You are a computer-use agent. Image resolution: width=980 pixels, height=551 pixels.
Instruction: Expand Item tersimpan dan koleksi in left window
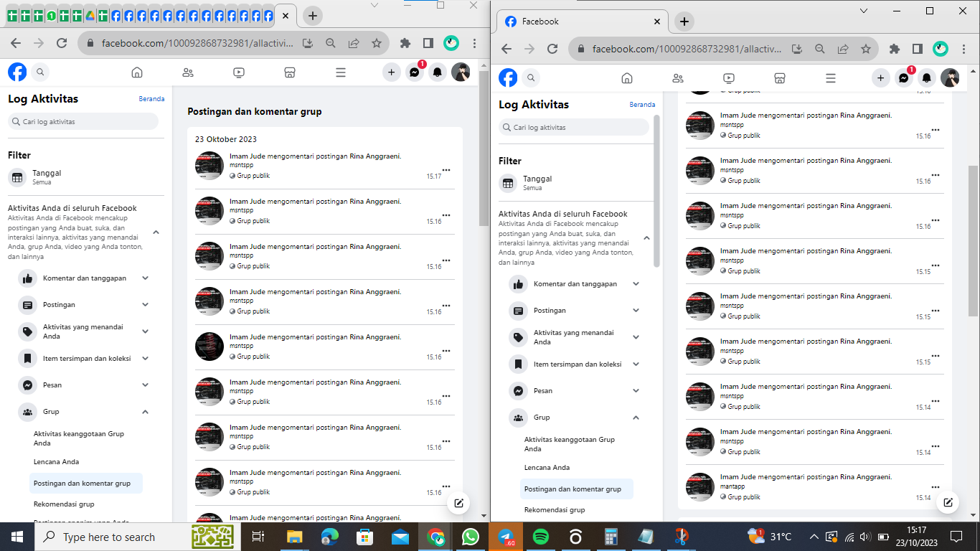pyautogui.click(x=145, y=358)
